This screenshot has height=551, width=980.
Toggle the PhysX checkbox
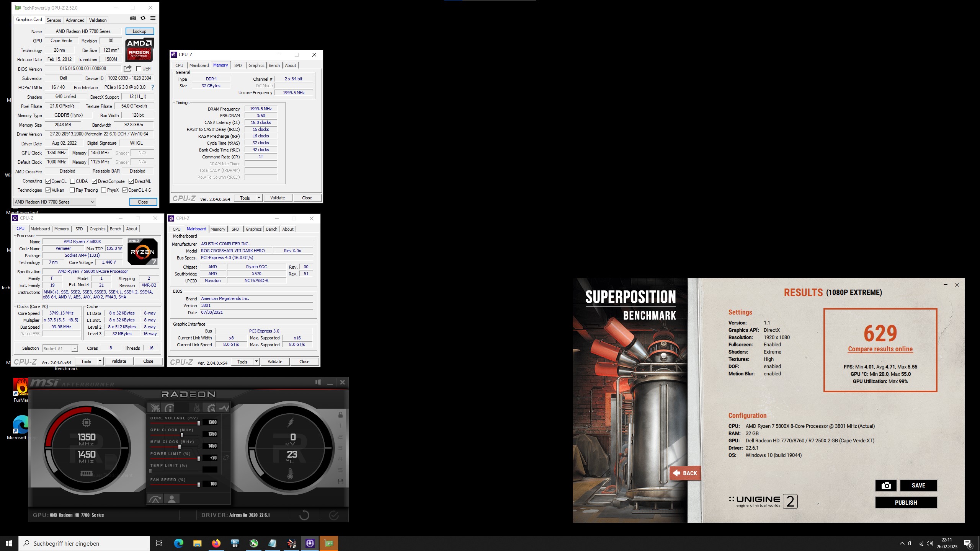click(103, 190)
